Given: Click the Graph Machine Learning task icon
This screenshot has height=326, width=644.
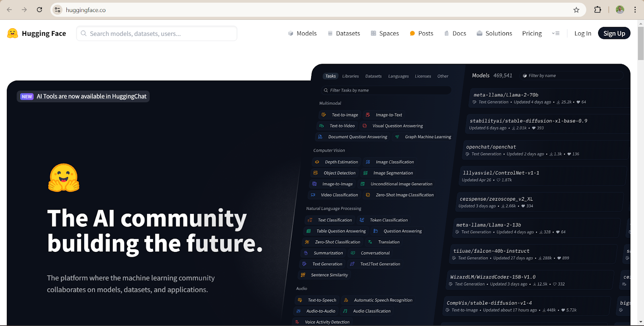Looking at the screenshot, I should [x=397, y=137].
